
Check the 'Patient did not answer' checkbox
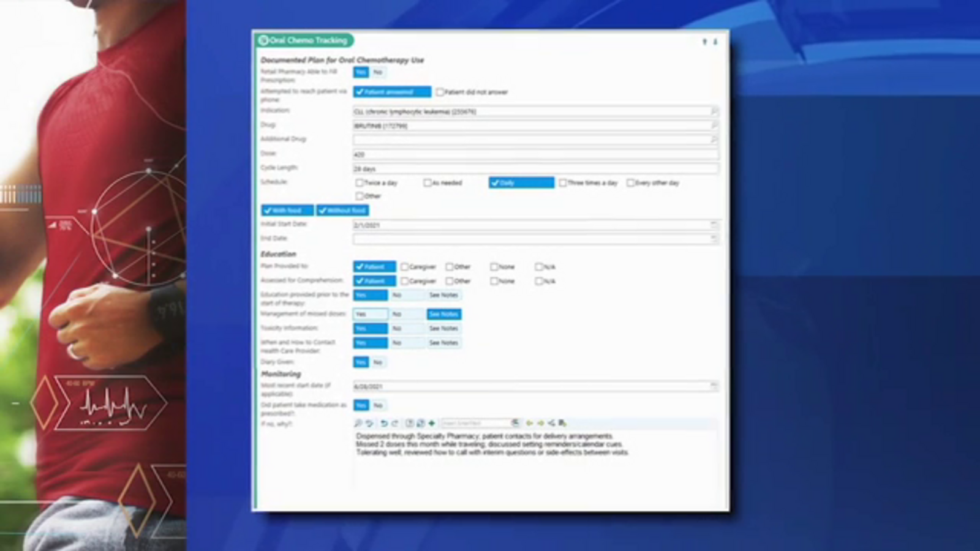440,92
